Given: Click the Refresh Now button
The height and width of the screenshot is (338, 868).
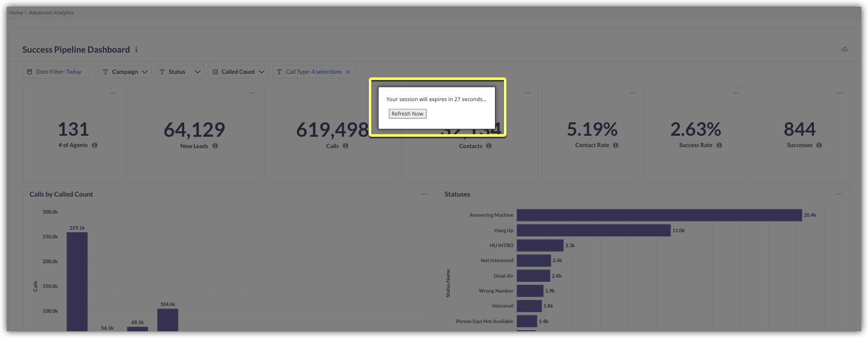Looking at the screenshot, I should (407, 114).
